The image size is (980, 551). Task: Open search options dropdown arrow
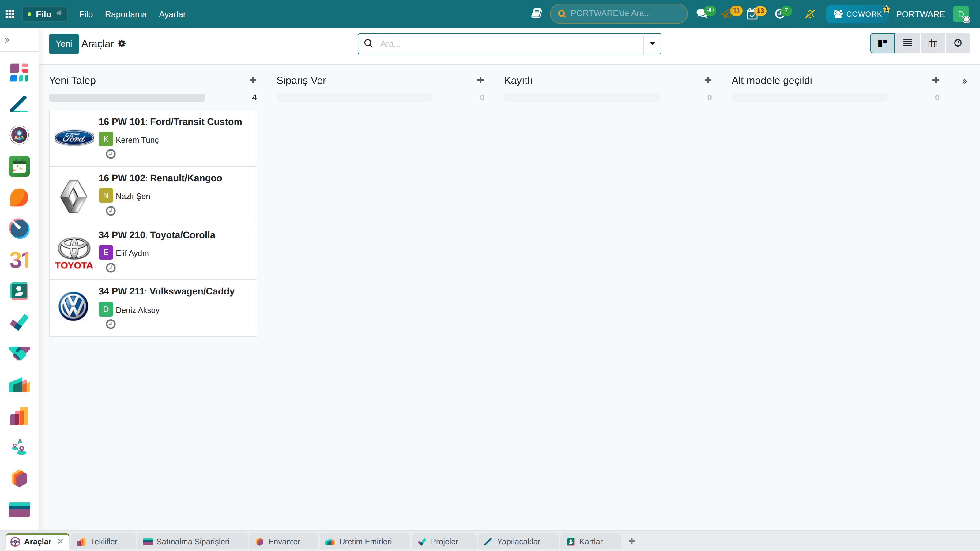point(652,43)
